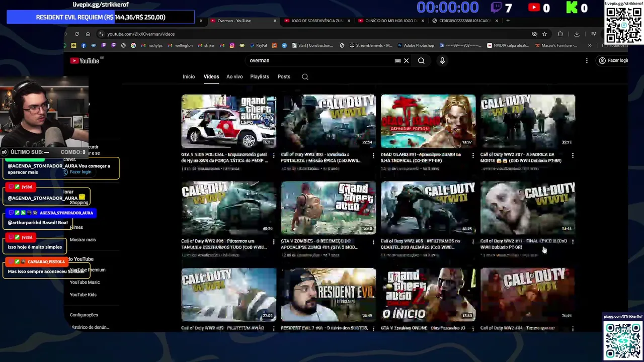
Task: Open options menu for Call of Duty WW2 #03 video
Action: (373, 156)
